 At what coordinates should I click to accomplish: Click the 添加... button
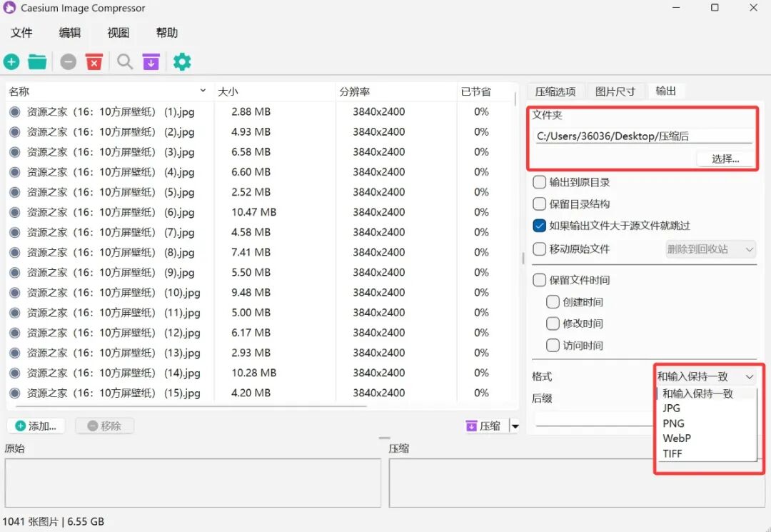click(36, 426)
